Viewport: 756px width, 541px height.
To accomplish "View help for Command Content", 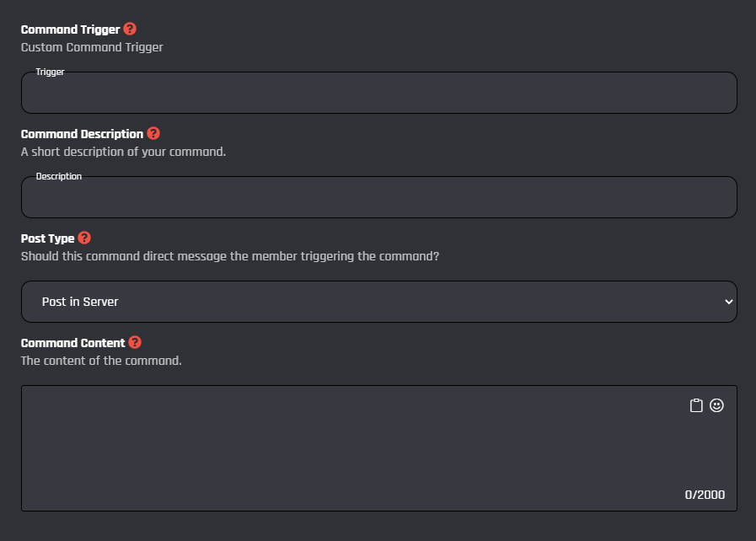I will click(x=135, y=343).
